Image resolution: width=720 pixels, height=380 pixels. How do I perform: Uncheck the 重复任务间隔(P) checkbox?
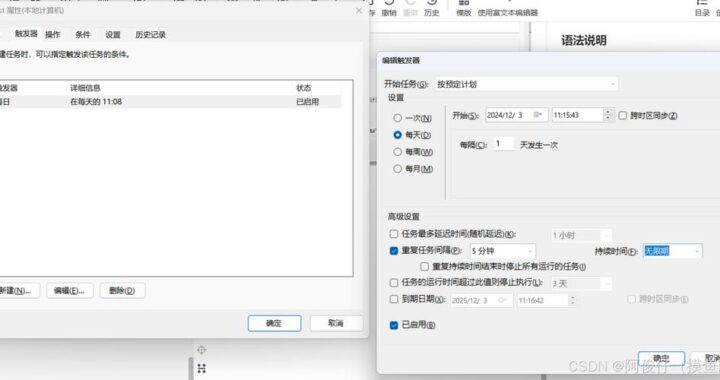[394, 251]
